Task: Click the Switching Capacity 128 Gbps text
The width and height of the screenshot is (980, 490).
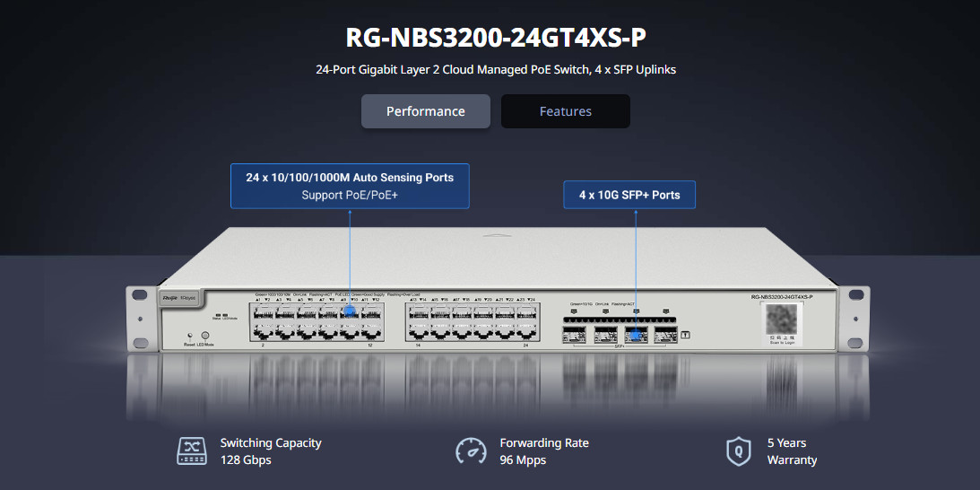Action: tap(271, 451)
